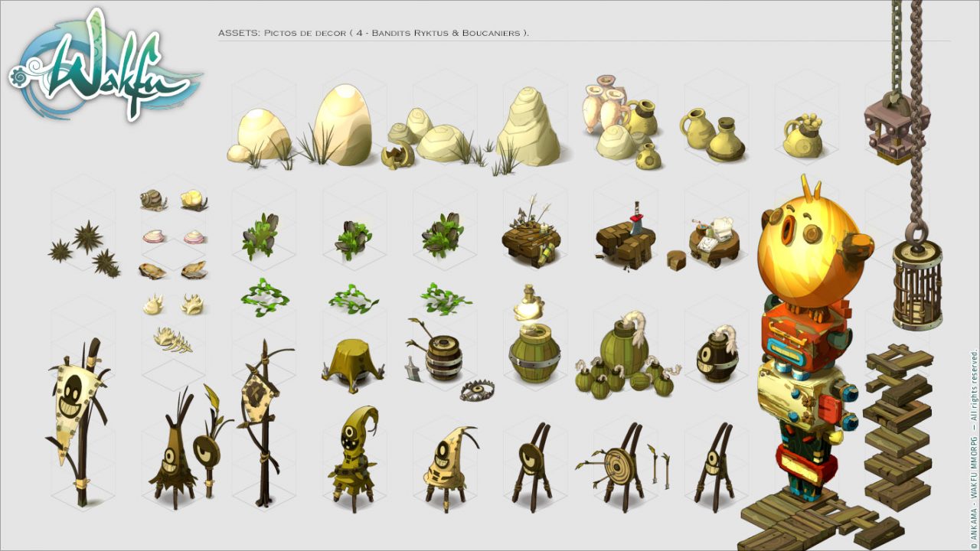980x551 pixels.
Task: Pick the left cream claw-shaped shell
Action: [x=154, y=305]
